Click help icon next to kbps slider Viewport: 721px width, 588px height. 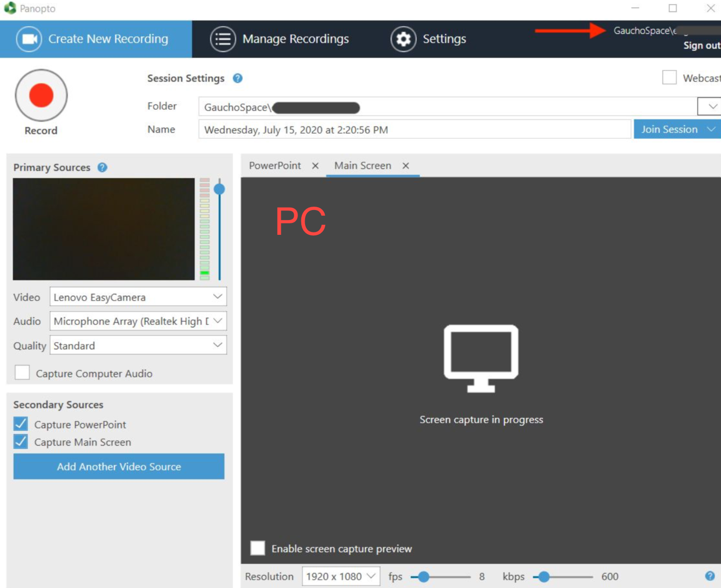coord(710,576)
